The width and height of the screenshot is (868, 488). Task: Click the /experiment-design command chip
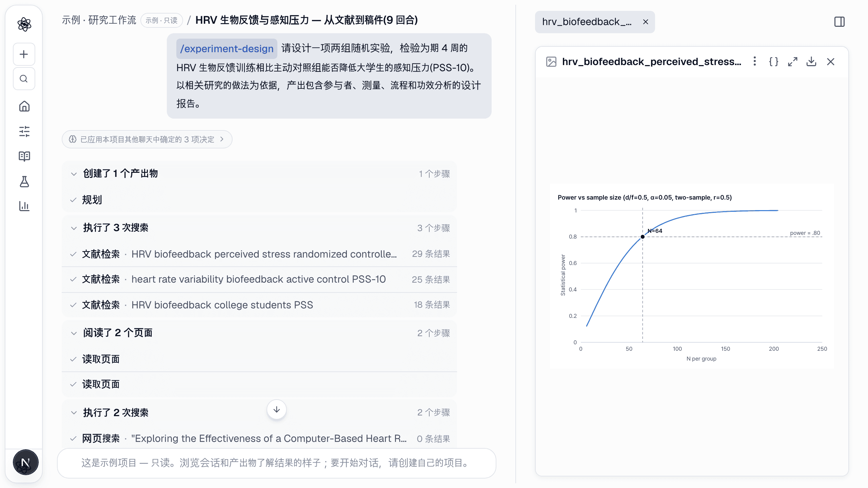point(226,48)
